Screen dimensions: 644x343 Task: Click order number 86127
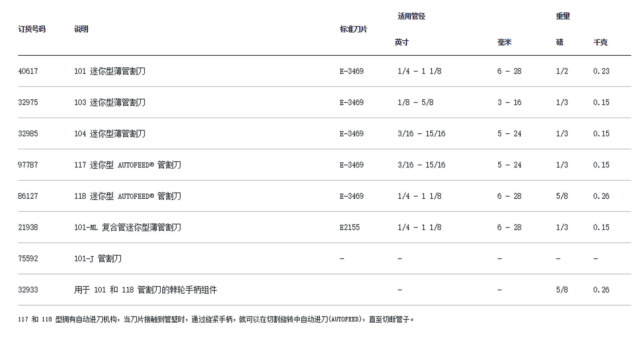[28, 196]
